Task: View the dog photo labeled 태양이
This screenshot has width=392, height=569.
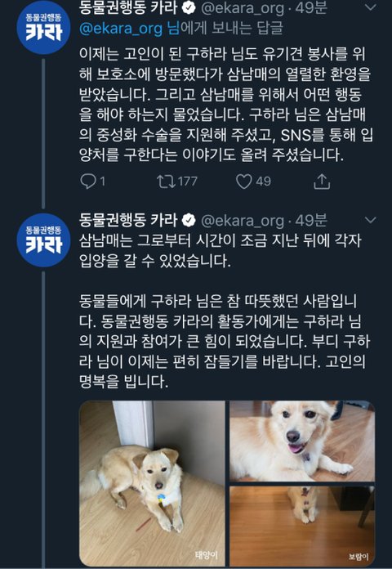Action: click(x=152, y=483)
